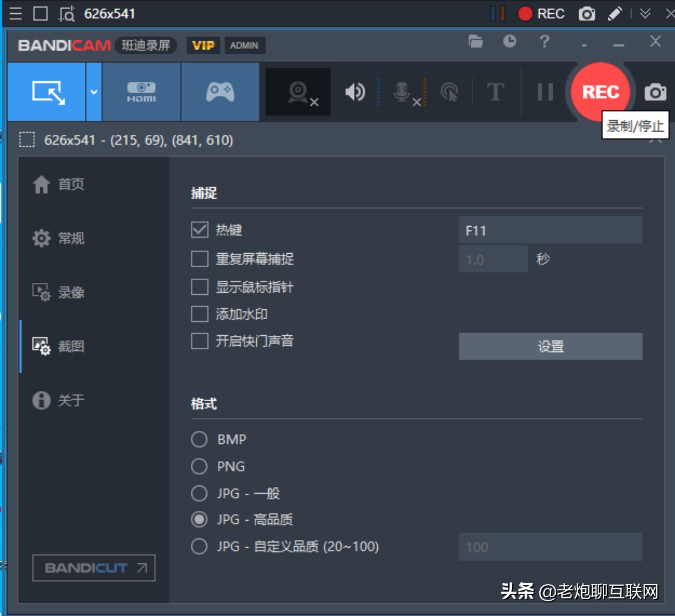Image resolution: width=675 pixels, height=616 pixels.
Task: Open the output folder icon
Action: point(476,41)
